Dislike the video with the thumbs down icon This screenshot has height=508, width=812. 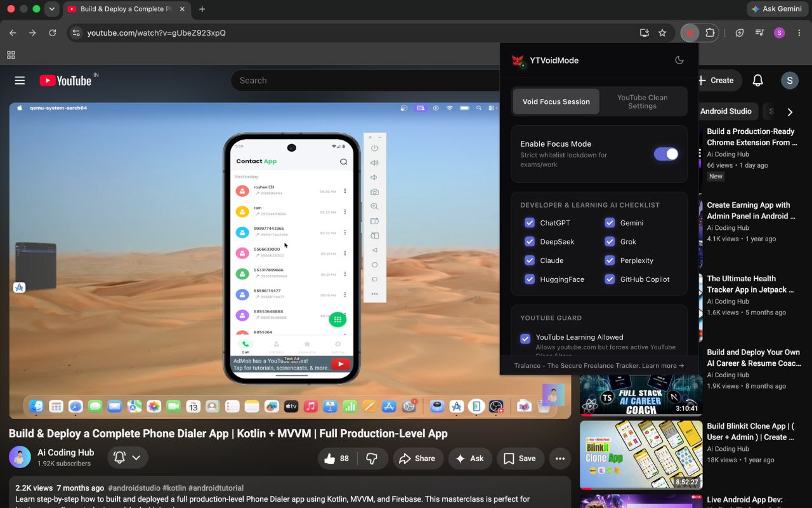point(372,458)
